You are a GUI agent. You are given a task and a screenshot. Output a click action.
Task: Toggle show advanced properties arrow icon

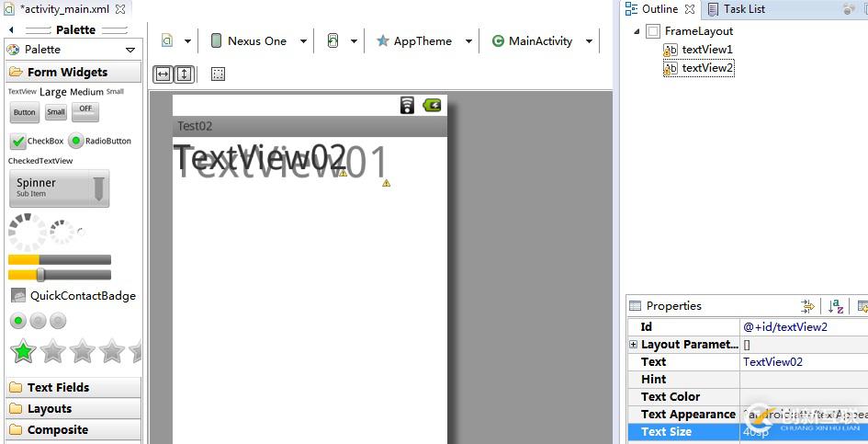(808, 306)
